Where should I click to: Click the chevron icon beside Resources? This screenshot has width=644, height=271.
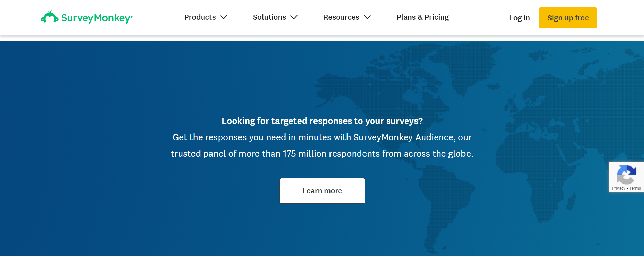(368, 17)
